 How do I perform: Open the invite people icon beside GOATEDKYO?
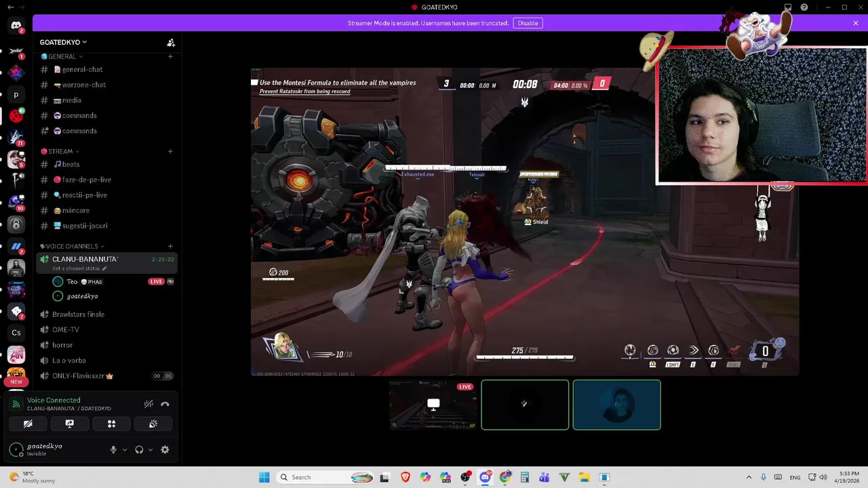coord(171,42)
